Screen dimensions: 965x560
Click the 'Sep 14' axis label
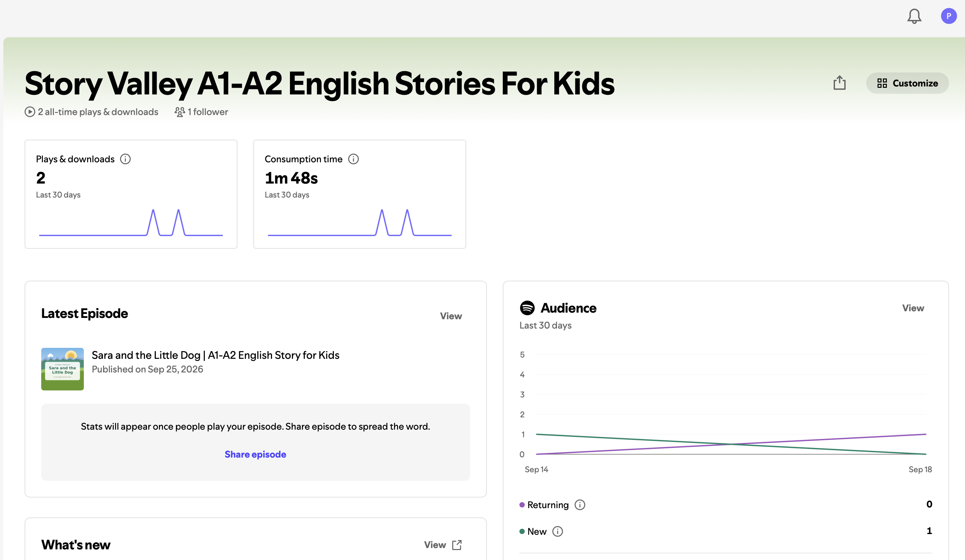(536, 469)
